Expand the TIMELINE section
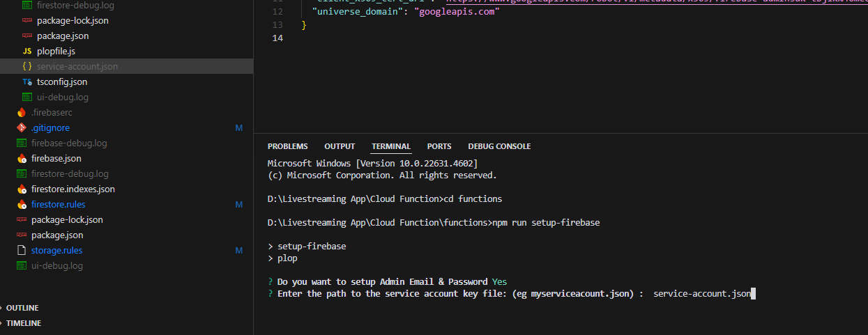This screenshot has width=868, height=335. [23, 323]
